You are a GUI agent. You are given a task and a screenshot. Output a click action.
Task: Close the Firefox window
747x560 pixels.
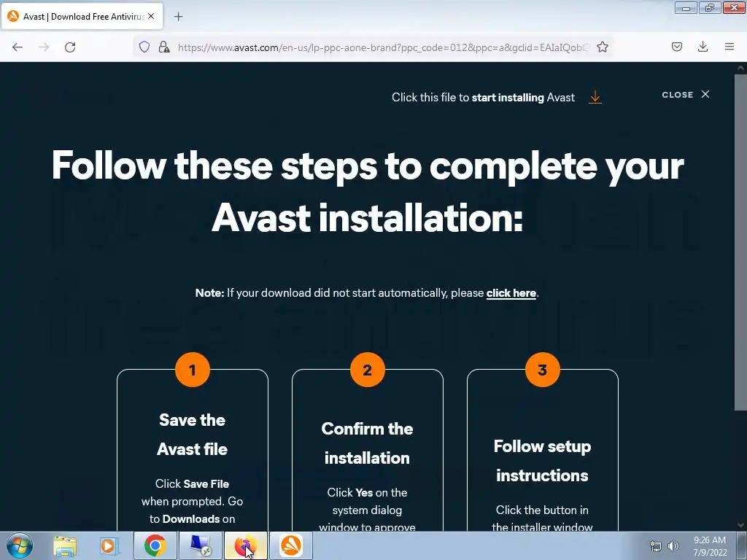coord(734,7)
